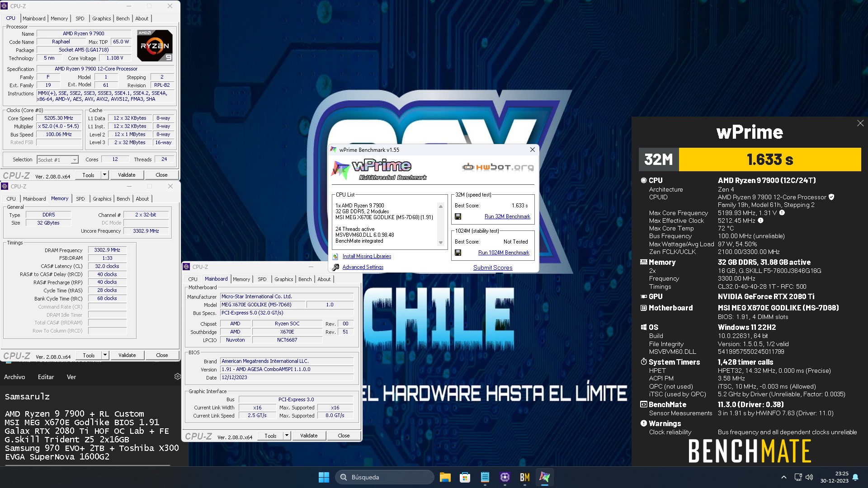The image size is (868, 488).
Task: Click the CPU List scrollbar up arrow
Action: pos(441,206)
